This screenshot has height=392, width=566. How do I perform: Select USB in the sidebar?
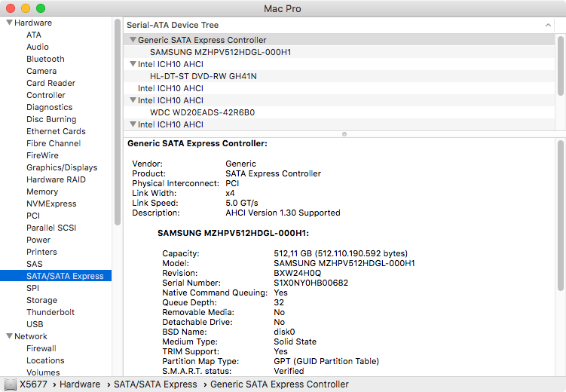(x=35, y=324)
